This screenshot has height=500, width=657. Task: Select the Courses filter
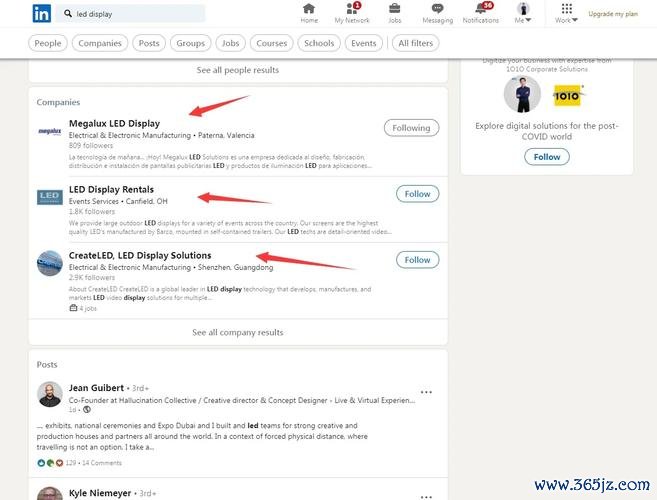[x=272, y=43]
